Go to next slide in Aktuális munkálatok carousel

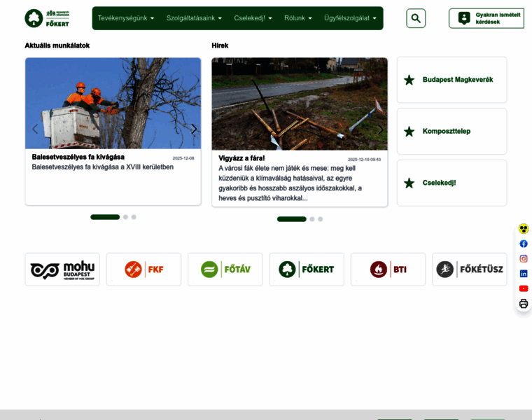point(194,129)
